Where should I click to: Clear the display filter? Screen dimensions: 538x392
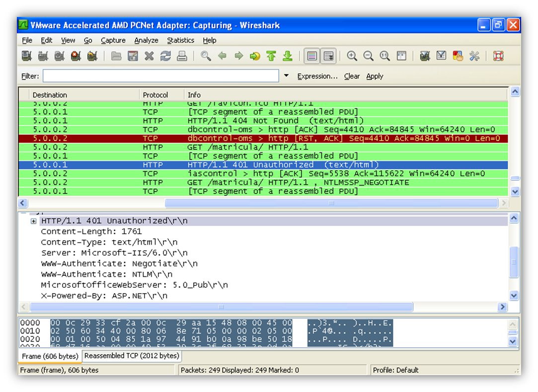352,76
